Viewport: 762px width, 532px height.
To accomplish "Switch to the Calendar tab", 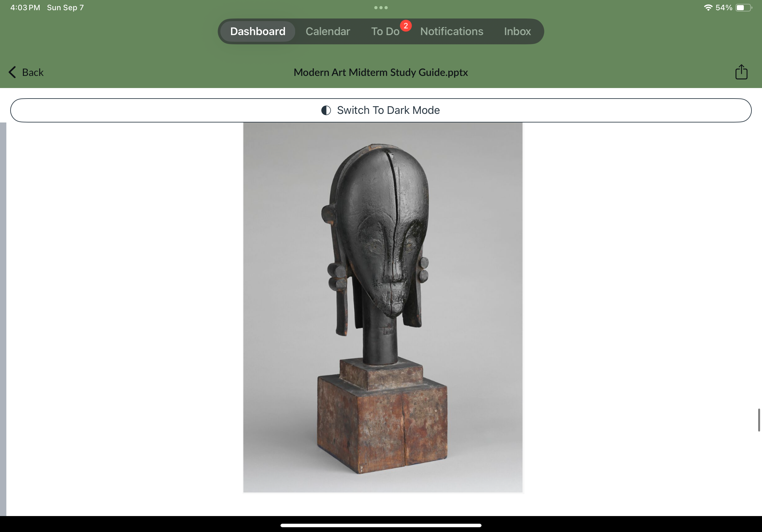I will tap(328, 32).
